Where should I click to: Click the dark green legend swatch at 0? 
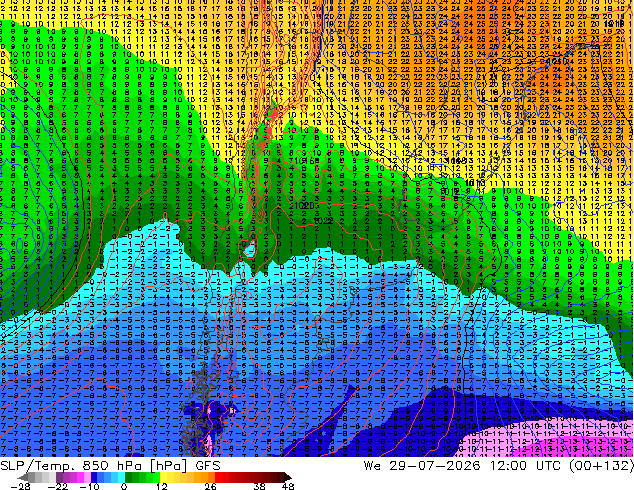tap(129, 477)
